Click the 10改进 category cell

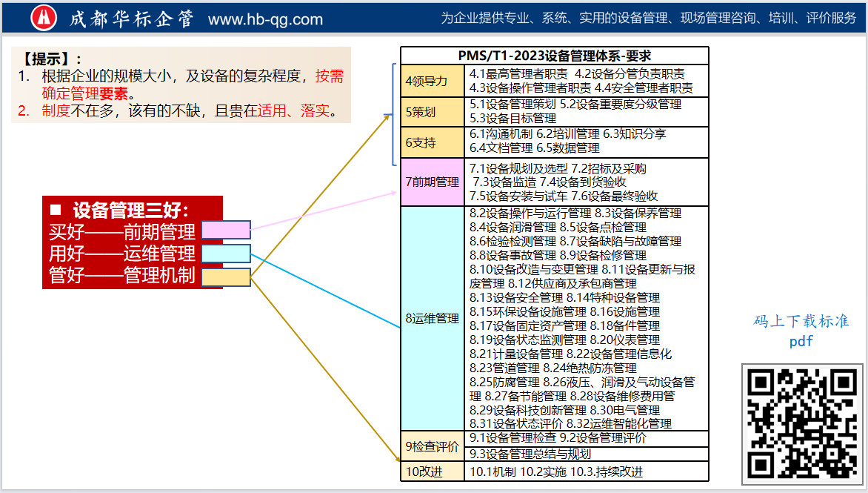[433, 472]
